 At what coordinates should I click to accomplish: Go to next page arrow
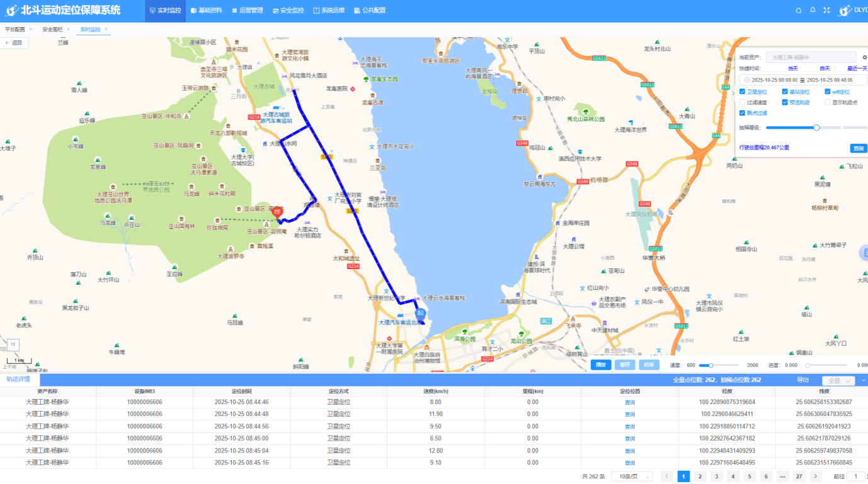[816, 476]
